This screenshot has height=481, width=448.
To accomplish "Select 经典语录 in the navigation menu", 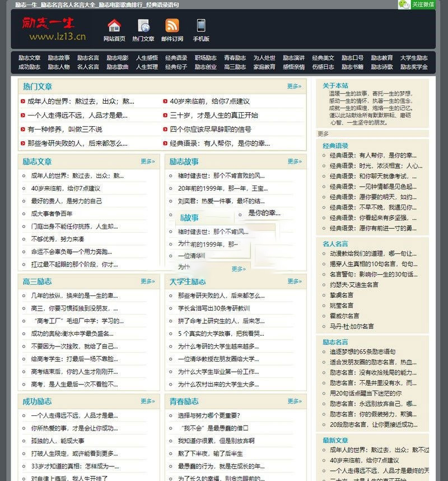I will [175, 57].
